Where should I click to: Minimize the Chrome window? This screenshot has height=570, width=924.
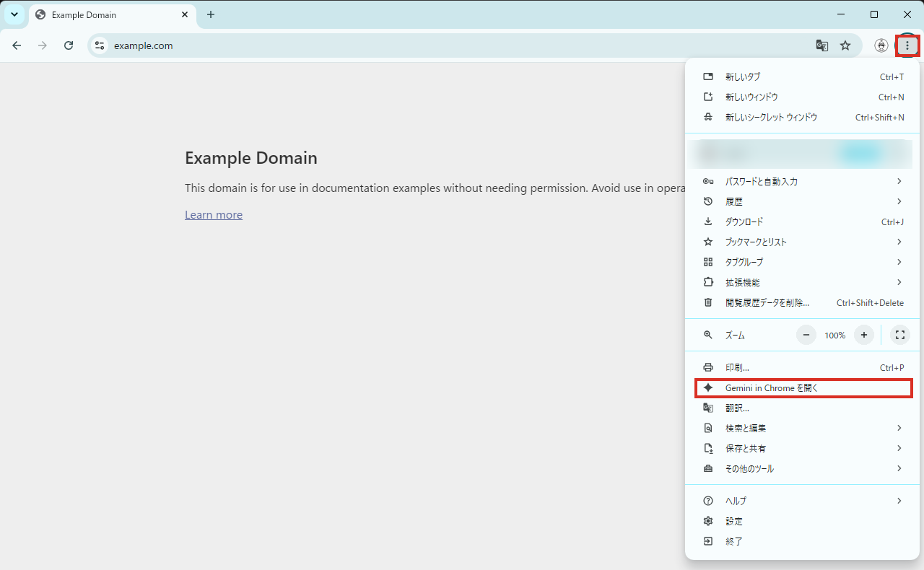(x=841, y=14)
